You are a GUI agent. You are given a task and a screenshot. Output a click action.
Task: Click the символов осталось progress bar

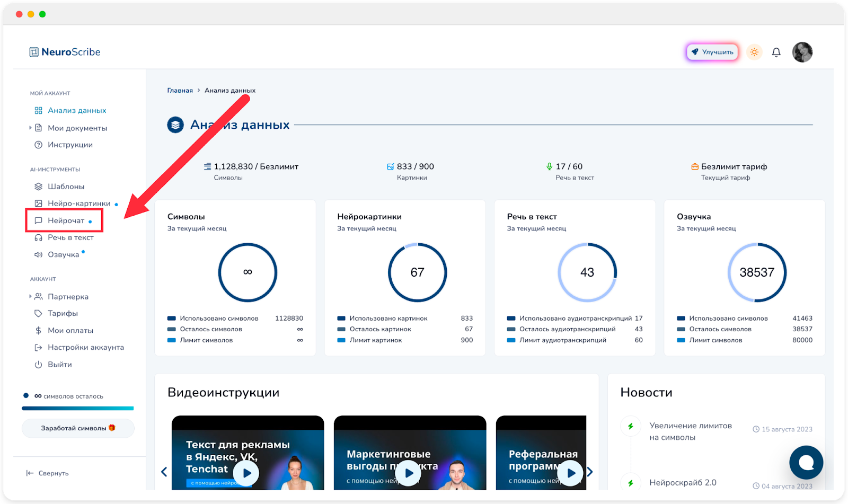[78, 408]
